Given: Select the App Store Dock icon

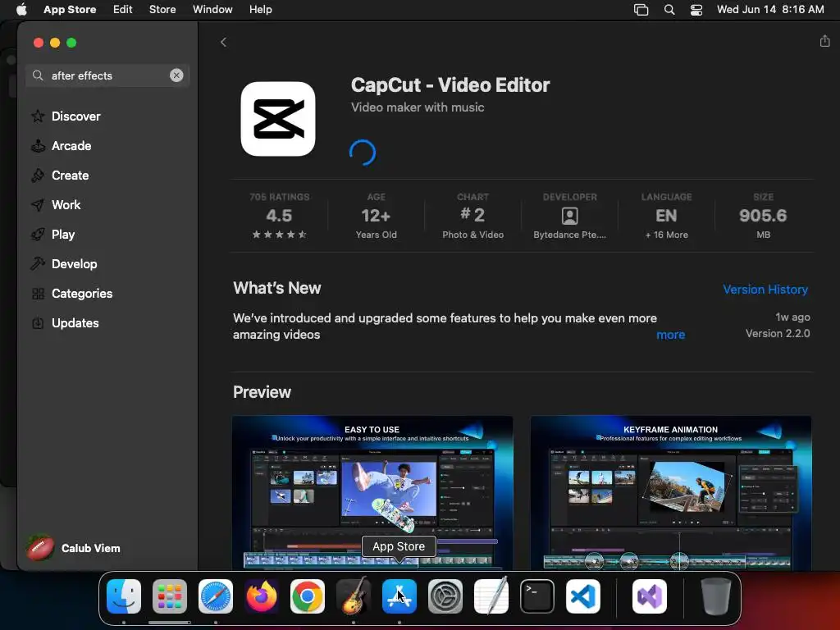Looking at the screenshot, I should pyautogui.click(x=399, y=596).
